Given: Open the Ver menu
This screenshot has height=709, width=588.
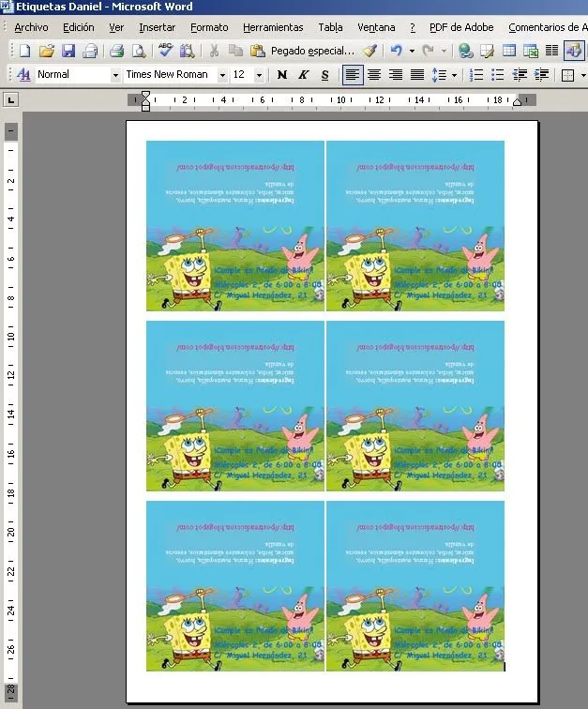Looking at the screenshot, I should point(116,27).
